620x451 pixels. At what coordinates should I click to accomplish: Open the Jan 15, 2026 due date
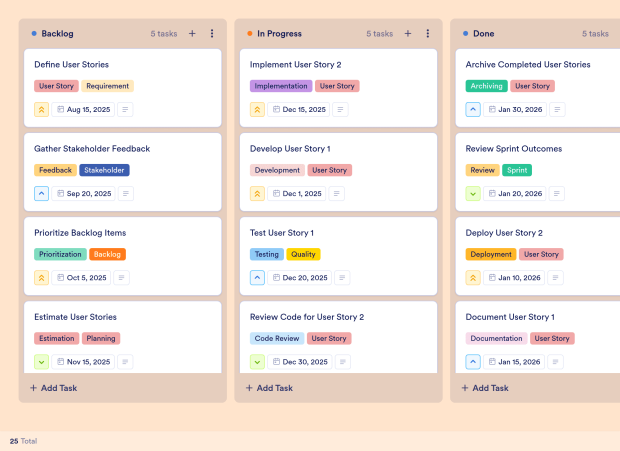(x=514, y=362)
